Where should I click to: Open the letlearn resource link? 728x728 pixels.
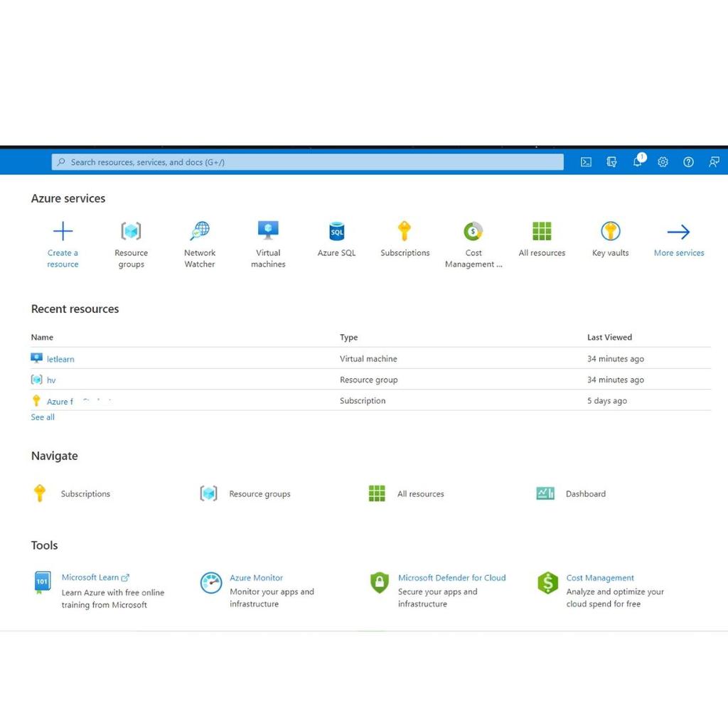(60, 359)
